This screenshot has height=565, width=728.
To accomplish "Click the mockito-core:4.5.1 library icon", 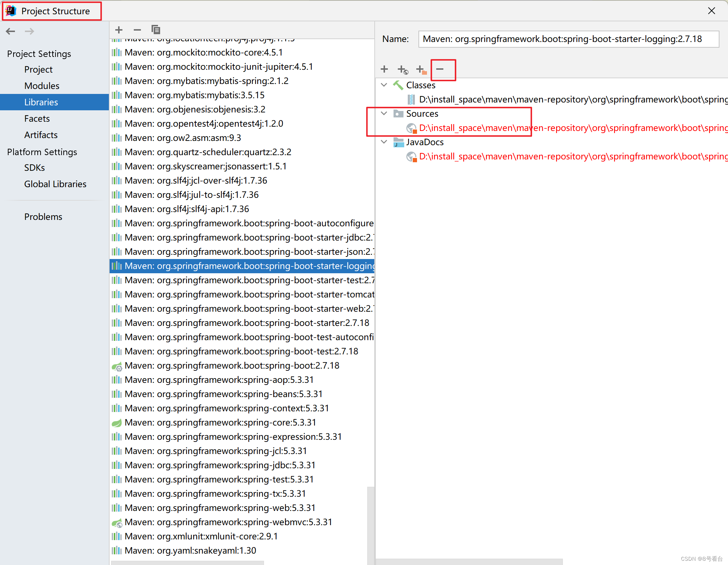I will pyautogui.click(x=117, y=53).
